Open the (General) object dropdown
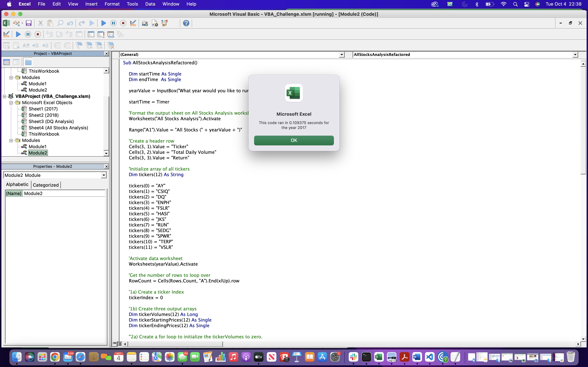 [342, 55]
